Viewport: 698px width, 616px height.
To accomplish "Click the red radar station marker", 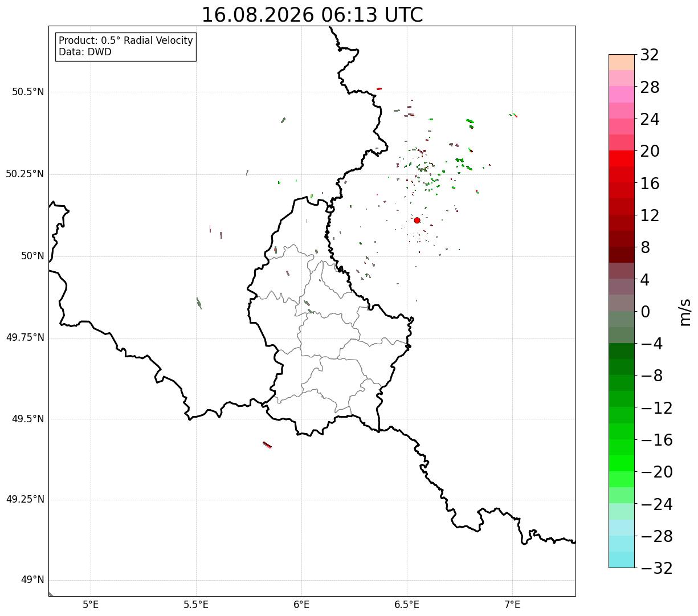I will tap(417, 220).
